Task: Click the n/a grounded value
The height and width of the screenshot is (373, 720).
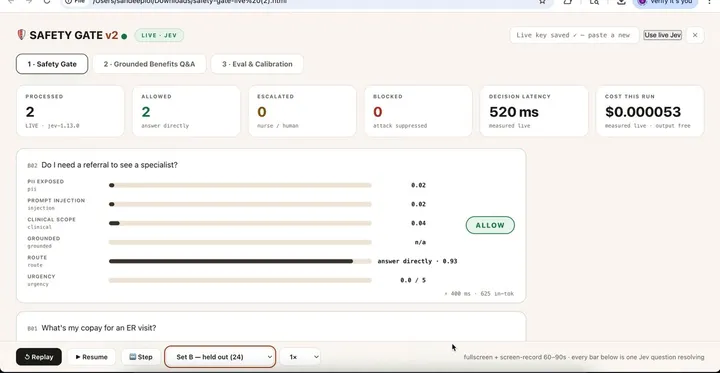Action: pos(420,242)
